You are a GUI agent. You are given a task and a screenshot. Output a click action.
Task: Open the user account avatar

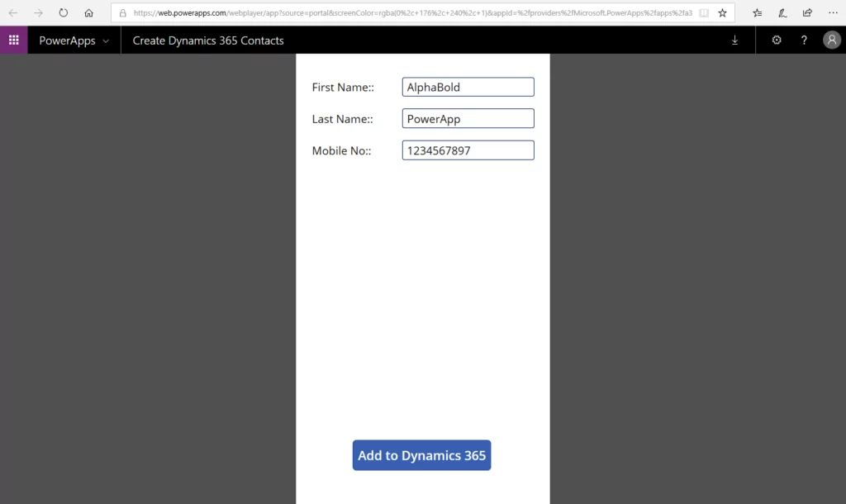pos(831,40)
